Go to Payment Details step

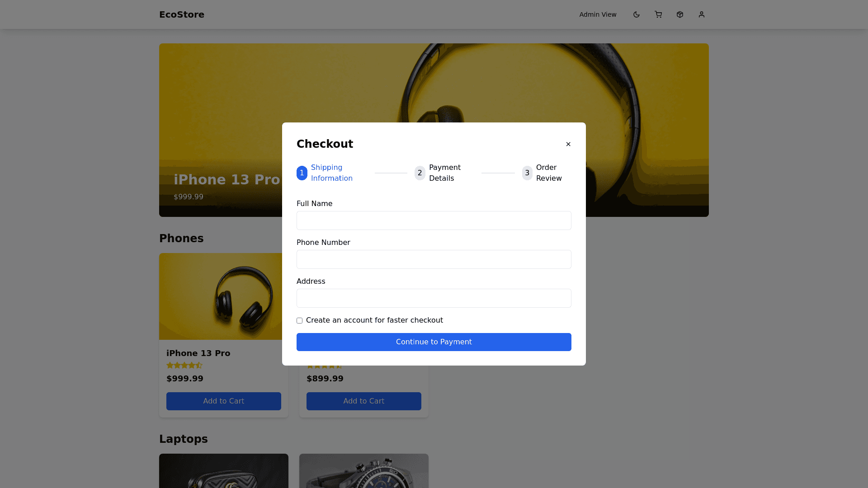444,173
